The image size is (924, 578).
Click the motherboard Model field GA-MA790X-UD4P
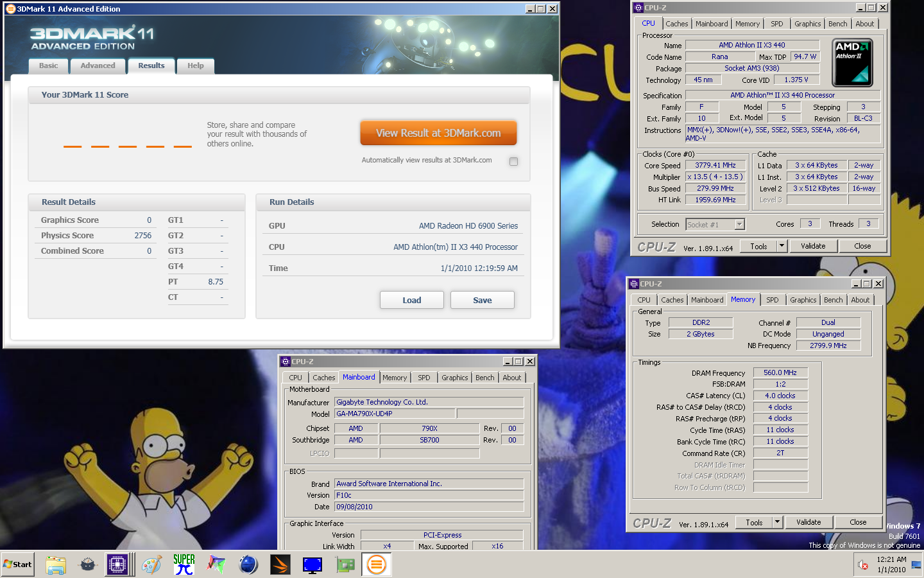(394, 414)
